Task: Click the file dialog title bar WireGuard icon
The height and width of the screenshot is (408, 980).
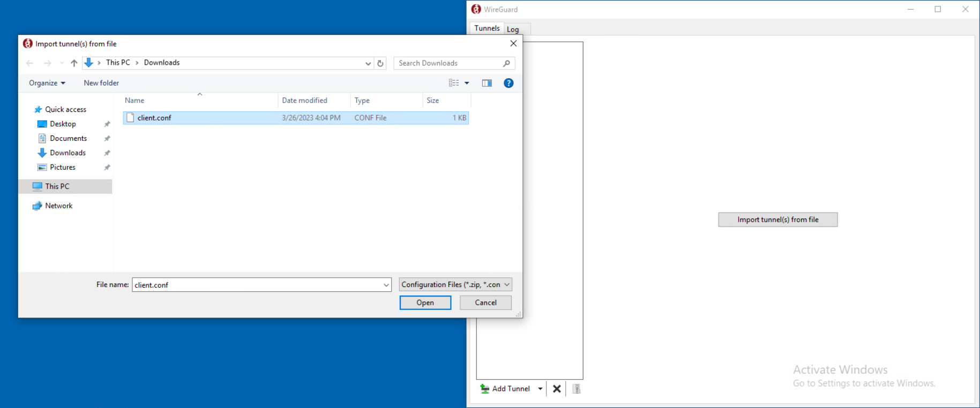Action: [x=28, y=43]
